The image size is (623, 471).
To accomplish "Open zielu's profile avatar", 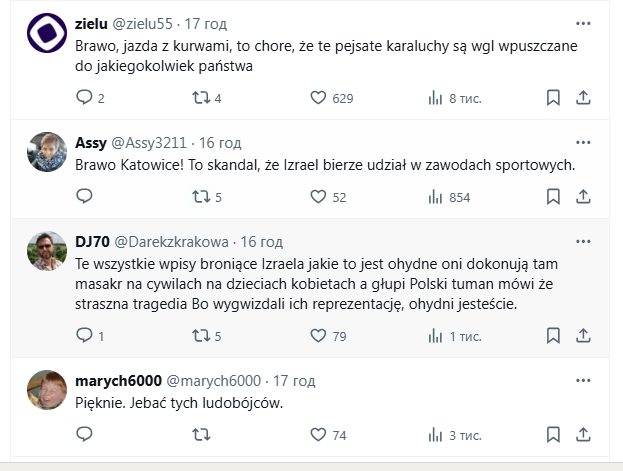I will point(46,38).
